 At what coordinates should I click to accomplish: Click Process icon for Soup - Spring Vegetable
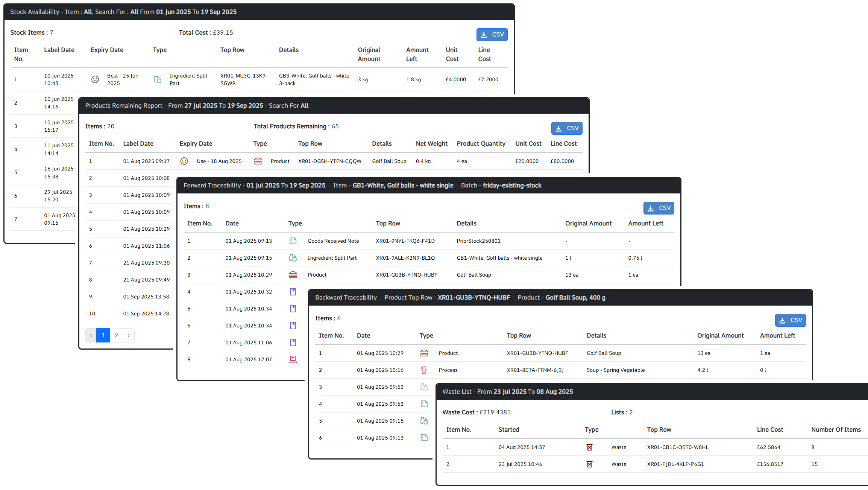point(424,370)
